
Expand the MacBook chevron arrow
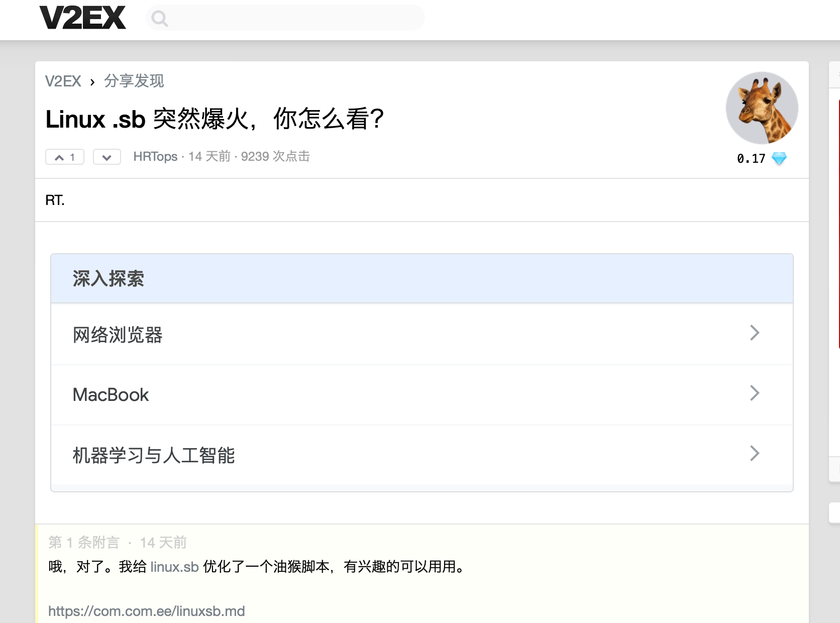(x=755, y=393)
